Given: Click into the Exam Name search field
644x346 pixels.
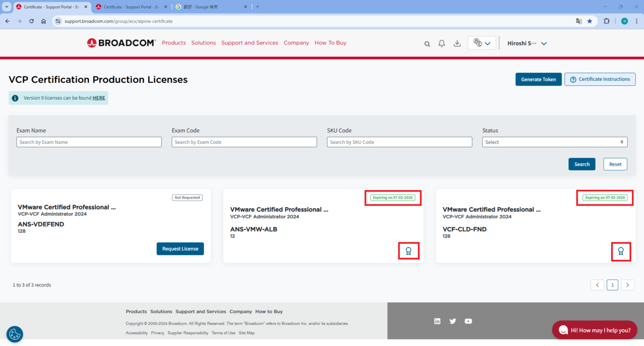Looking at the screenshot, I should coord(89,142).
